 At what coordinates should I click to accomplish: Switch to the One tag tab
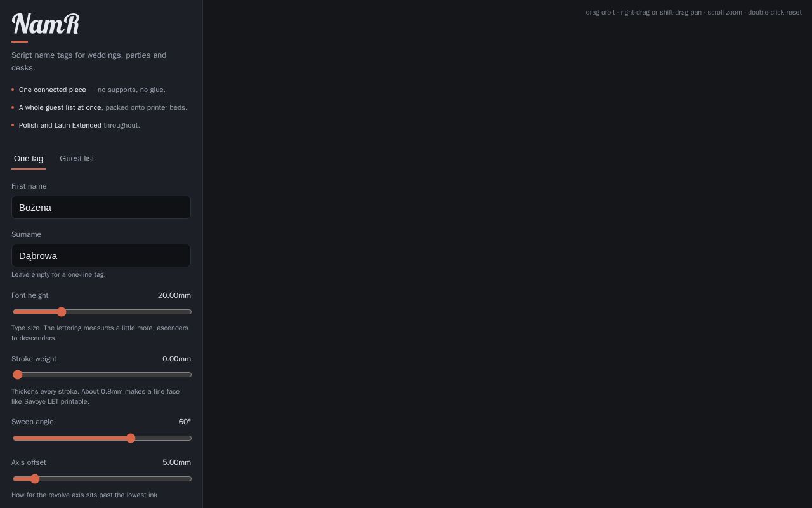click(x=29, y=159)
